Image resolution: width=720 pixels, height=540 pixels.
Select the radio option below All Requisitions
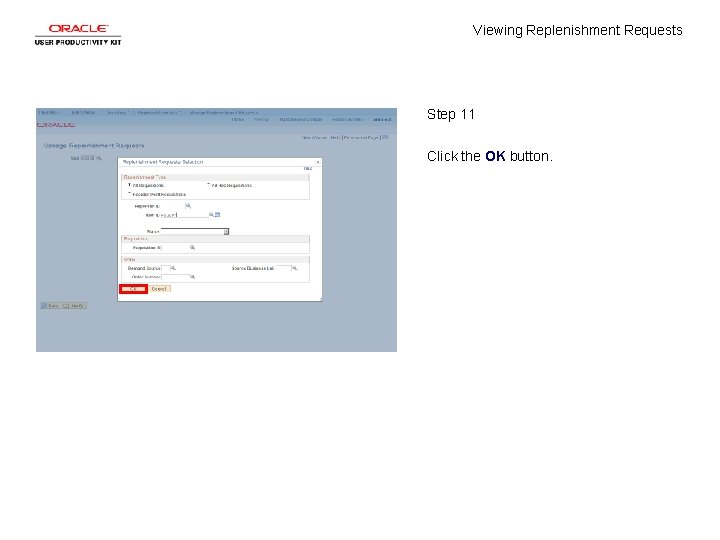(129, 193)
